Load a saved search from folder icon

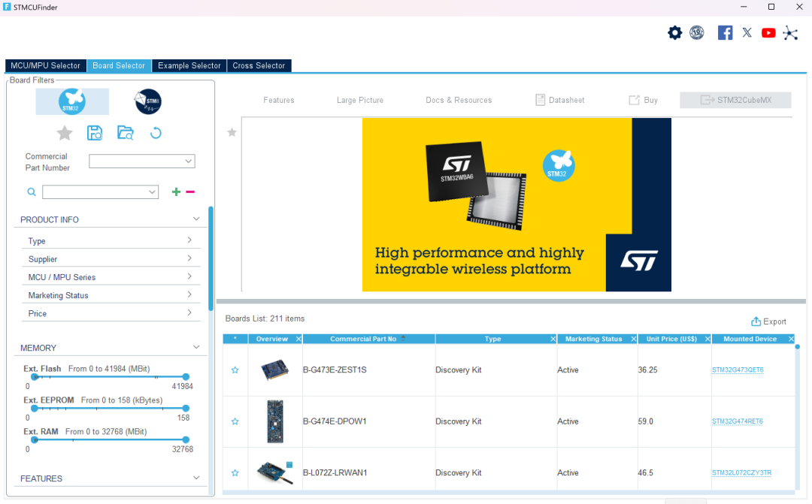pyautogui.click(x=126, y=133)
